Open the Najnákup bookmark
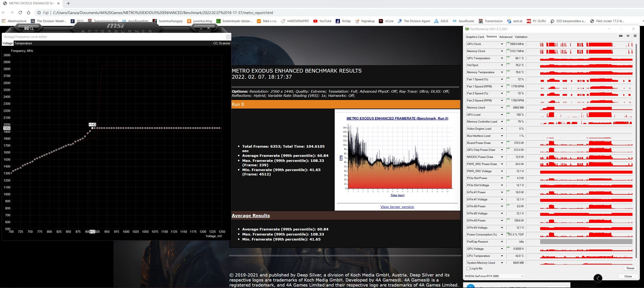Viewport: 644px width, 288px height. [x=365, y=21]
